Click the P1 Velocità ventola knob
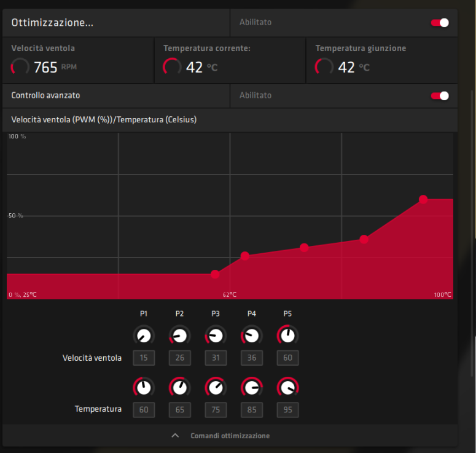The width and height of the screenshot is (476, 453). point(144,336)
